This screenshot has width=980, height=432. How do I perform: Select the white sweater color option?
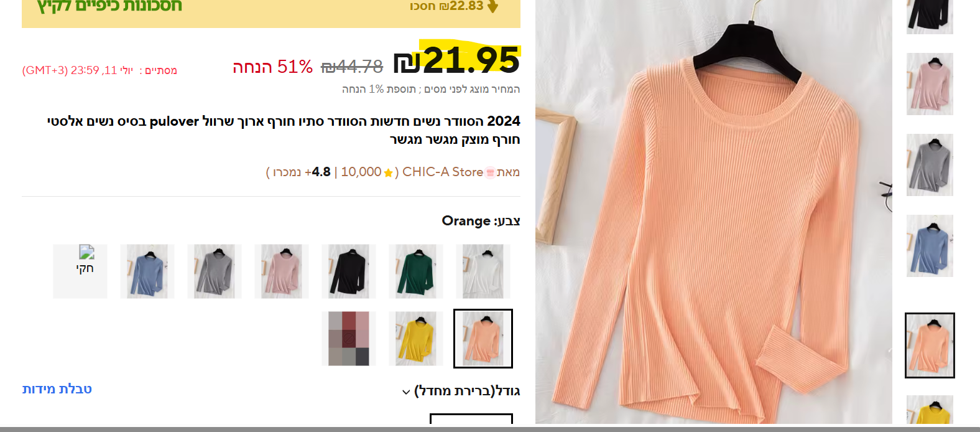483,271
